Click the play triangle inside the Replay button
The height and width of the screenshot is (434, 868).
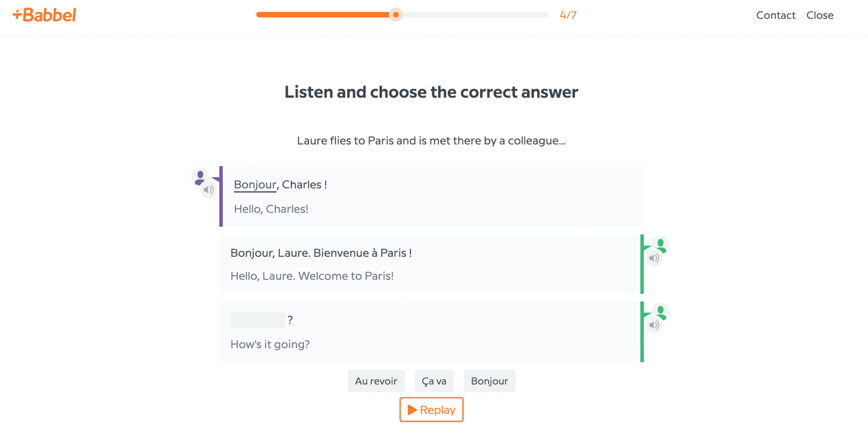[412, 409]
